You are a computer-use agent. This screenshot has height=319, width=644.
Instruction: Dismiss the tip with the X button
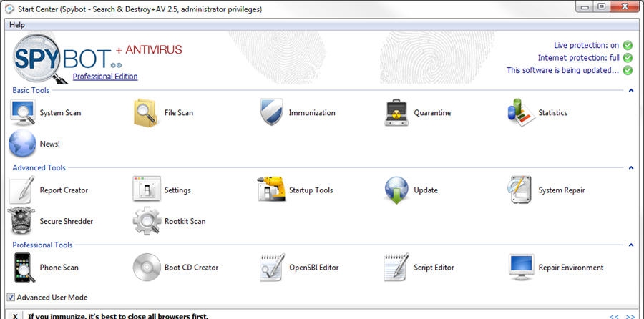(x=15, y=315)
